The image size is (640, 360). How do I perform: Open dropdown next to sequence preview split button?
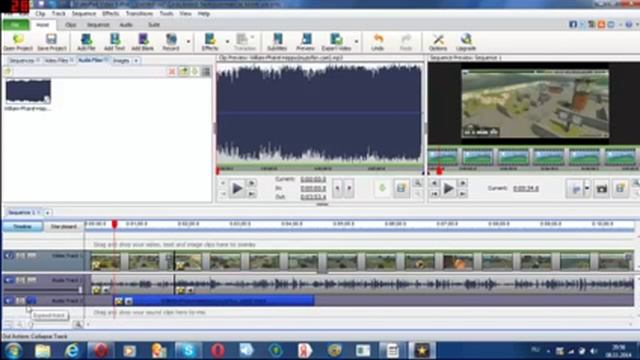pyautogui.click(x=587, y=189)
